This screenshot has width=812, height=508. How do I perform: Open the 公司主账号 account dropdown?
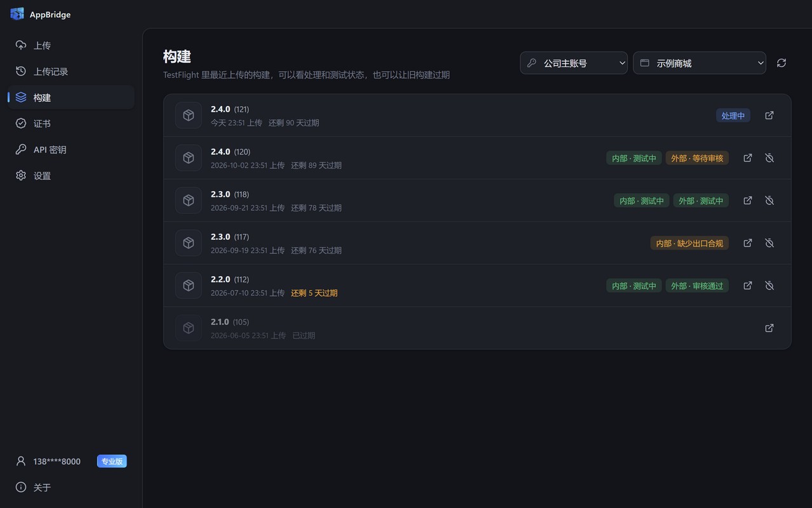click(574, 63)
